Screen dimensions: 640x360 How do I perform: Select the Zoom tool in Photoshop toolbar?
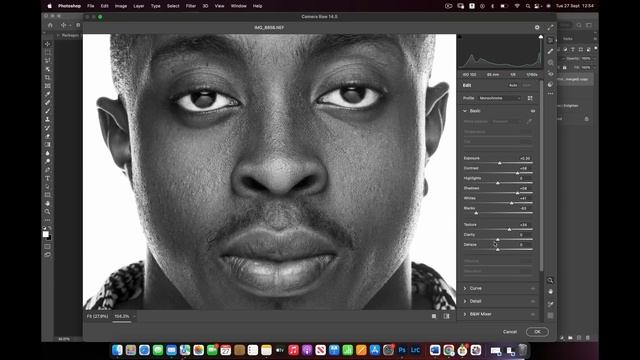[48, 212]
